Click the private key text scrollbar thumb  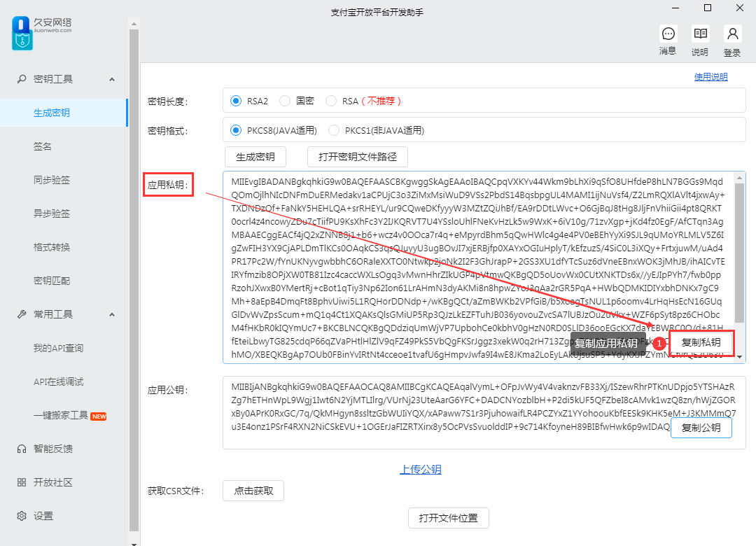(739, 253)
